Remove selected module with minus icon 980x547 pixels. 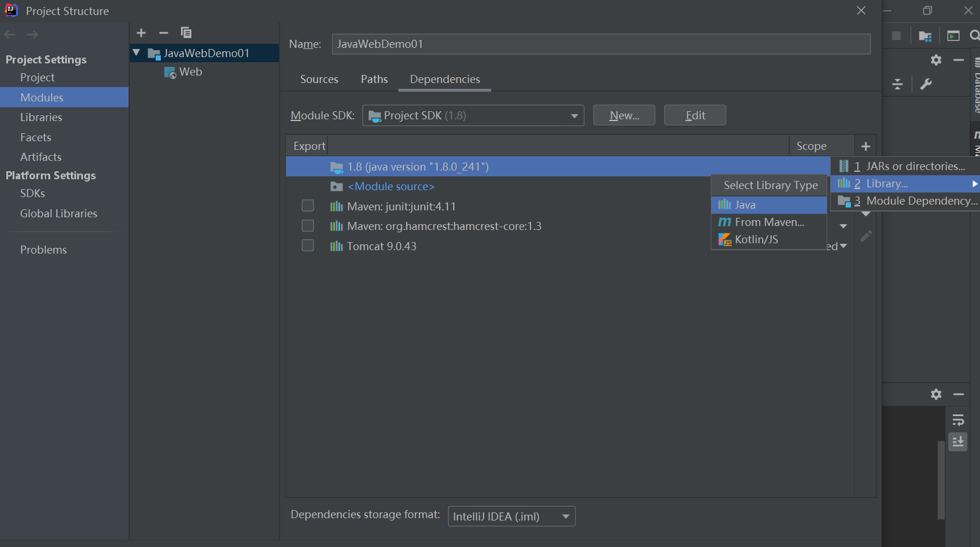[x=164, y=33]
